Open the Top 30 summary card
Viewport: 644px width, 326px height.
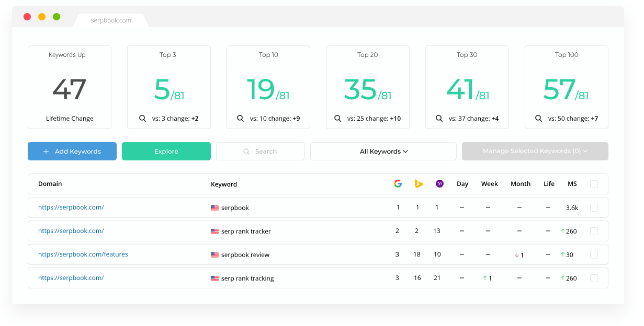click(x=467, y=87)
